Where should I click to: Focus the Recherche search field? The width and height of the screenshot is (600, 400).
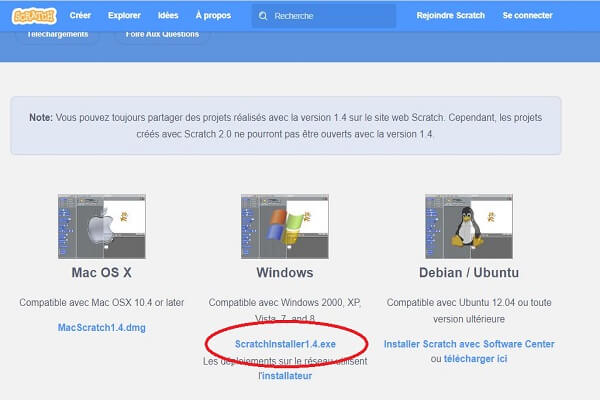(x=324, y=16)
